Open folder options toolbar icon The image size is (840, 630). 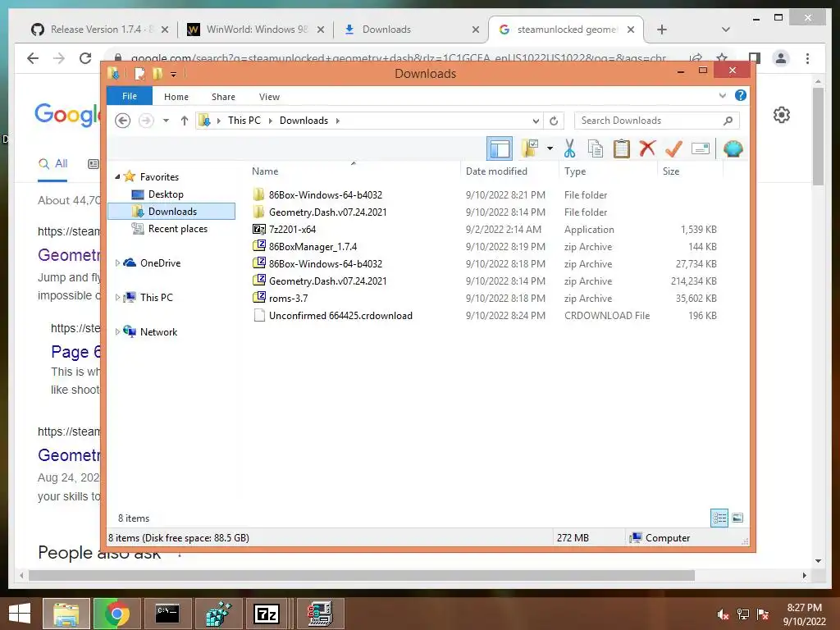point(530,148)
